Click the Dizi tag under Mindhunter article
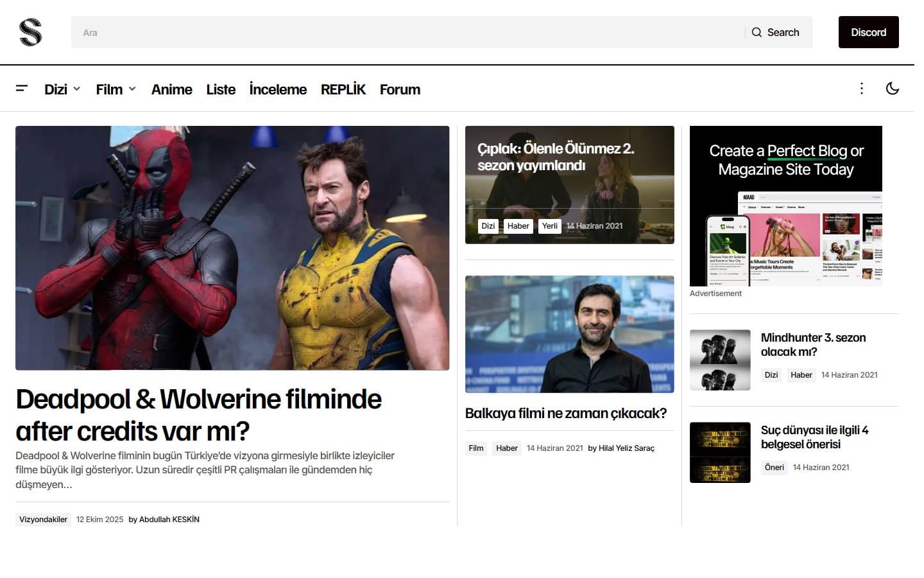The height and width of the screenshot is (578, 924). [x=771, y=375]
